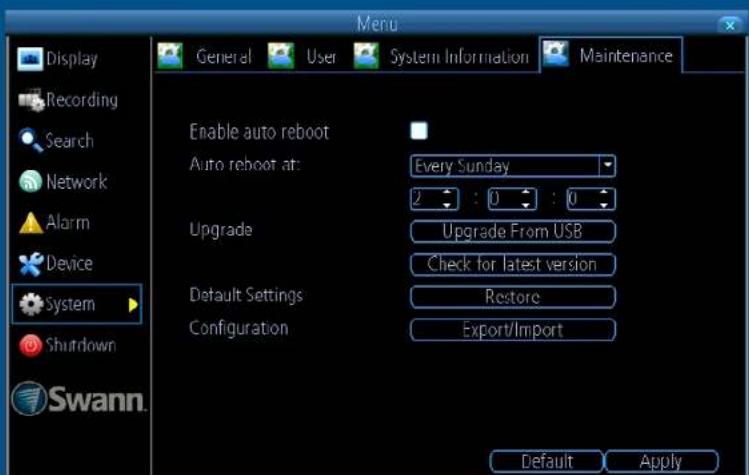The image size is (749, 475).
Task: Open the Network menu section
Action: pos(76,182)
